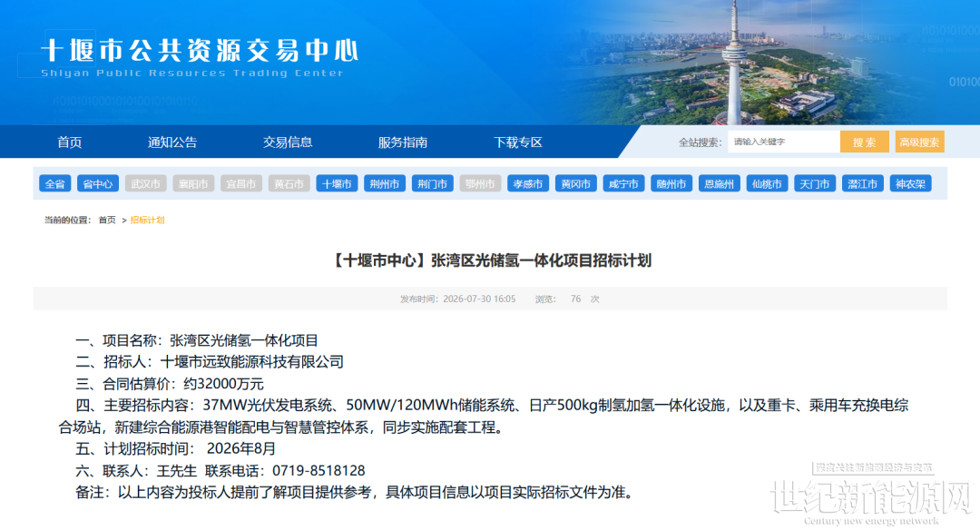Select the 荆门市 region tag
980x530 pixels.
(x=433, y=183)
